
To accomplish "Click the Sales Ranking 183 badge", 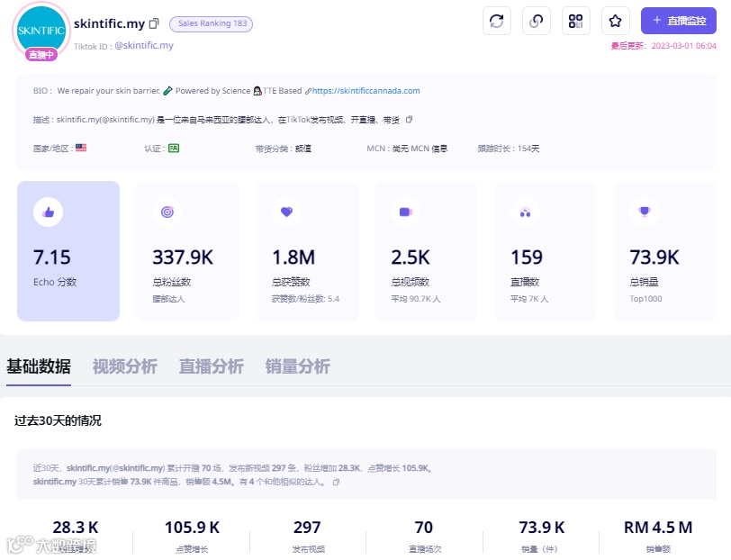I will tap(212, 23).
